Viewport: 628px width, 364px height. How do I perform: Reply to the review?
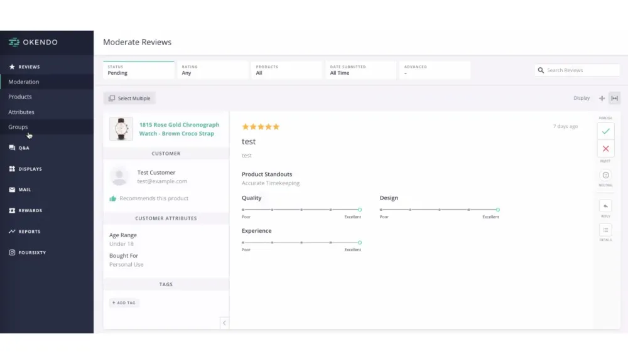(605, 206)
